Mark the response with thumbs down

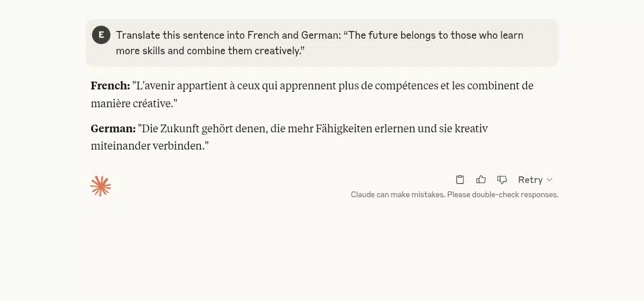point(502,179)
